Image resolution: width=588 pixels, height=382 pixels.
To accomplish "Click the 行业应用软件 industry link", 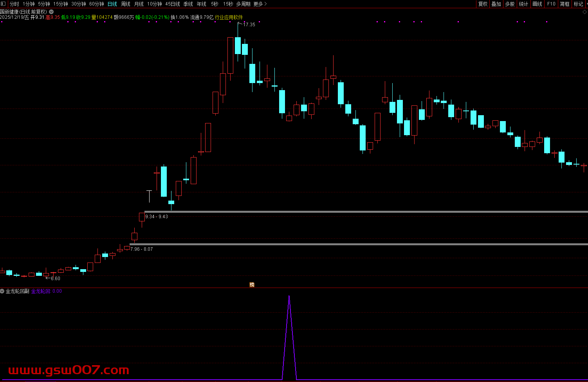I will coord(229,17).
